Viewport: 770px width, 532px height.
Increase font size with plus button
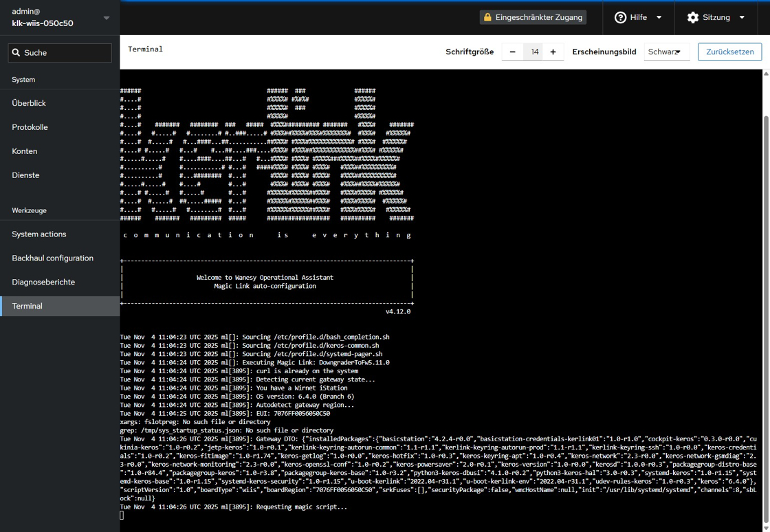click(553, 52)
